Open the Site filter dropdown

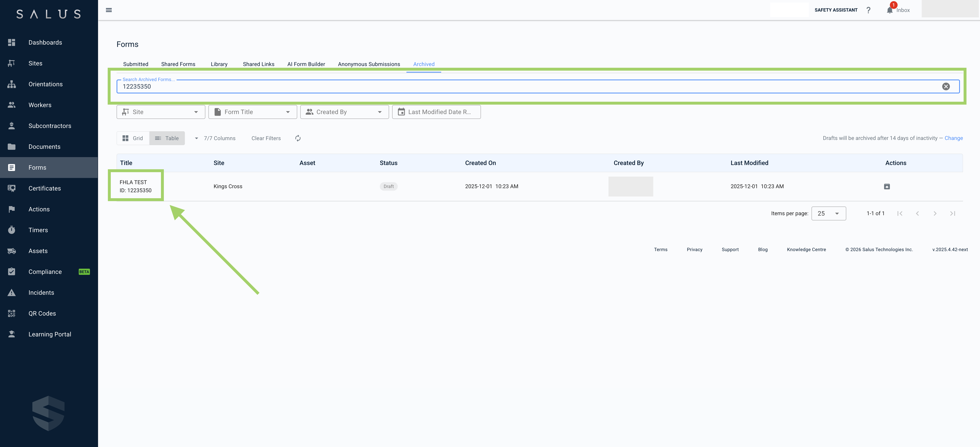[x=161, y=112]
